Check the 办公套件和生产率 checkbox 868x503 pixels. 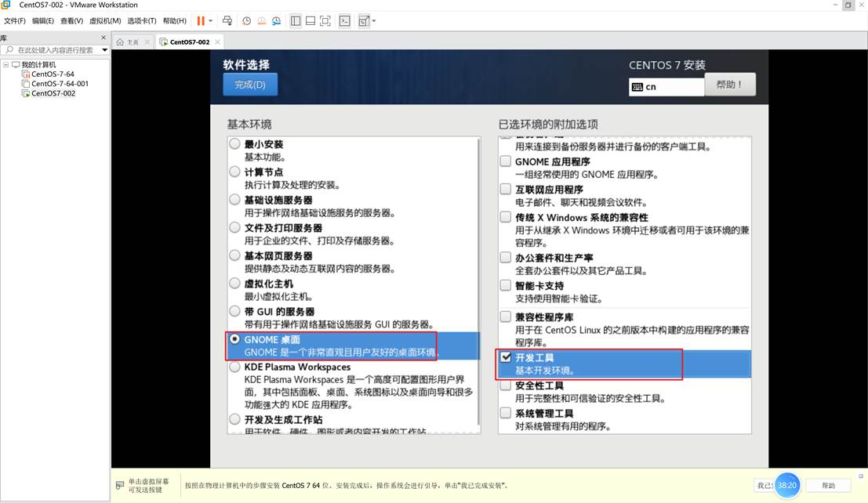point(506,257)
